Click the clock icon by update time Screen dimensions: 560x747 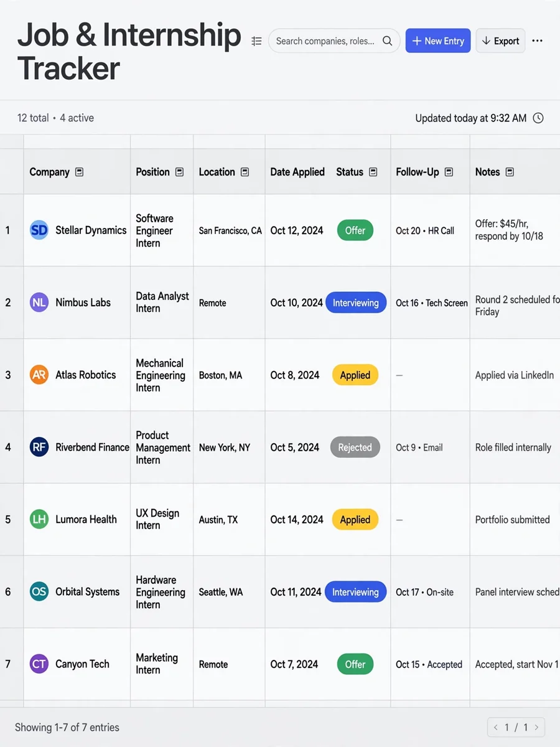538,118
